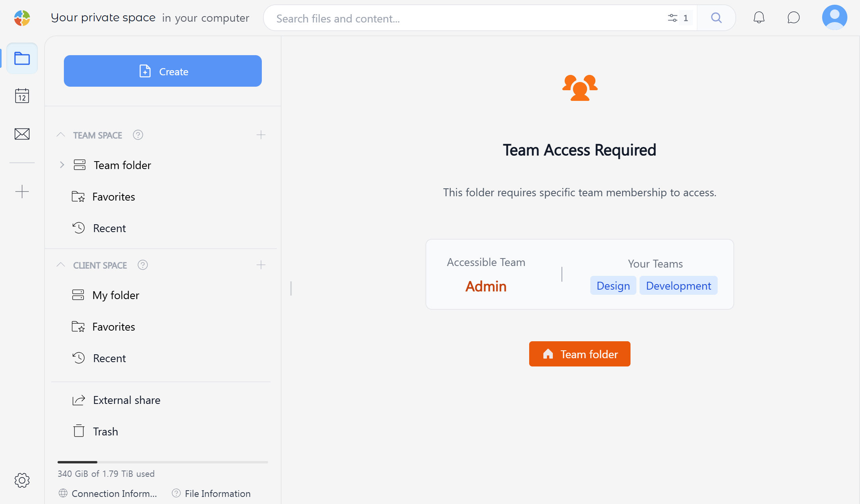Screen dimensions: 860x504
Task: Click the orange team members icon
Action: [x=580, y=87]
